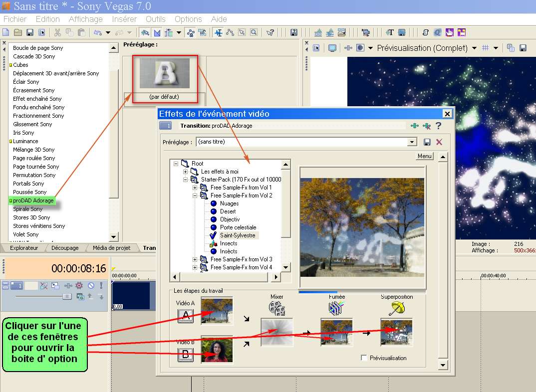Collapse the Starter-Pack tree node
The image size is (536, 392).
pyautogui.click(x=185, y=180)
